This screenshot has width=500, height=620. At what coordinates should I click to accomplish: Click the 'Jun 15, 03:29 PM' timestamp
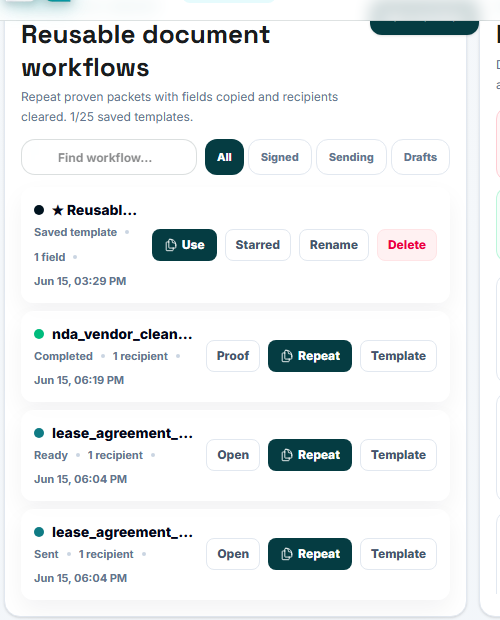coord(80,281)
